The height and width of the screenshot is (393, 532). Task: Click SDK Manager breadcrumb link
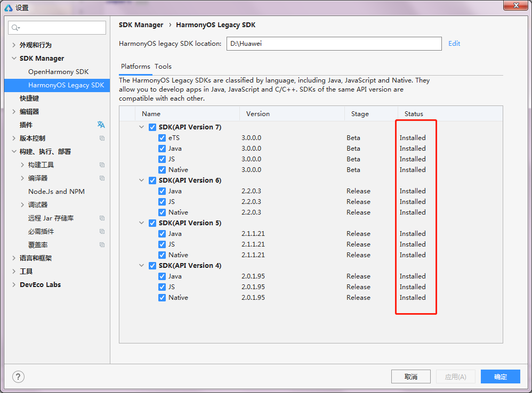pyautogui.click(x=141, y=25)
